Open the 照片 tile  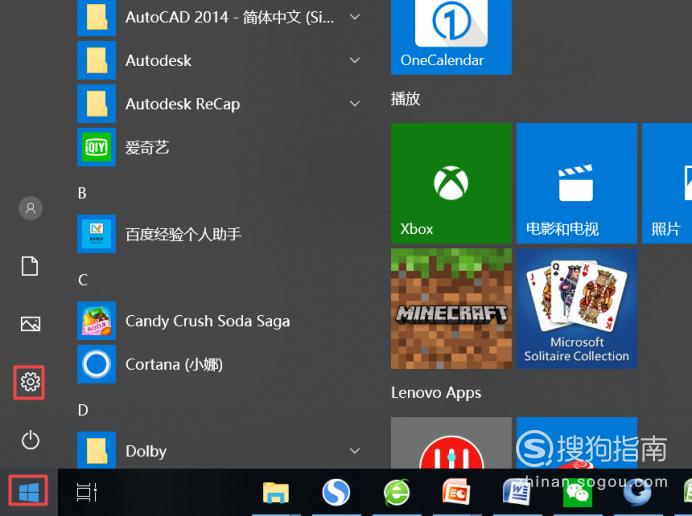[x=667, y=183]
